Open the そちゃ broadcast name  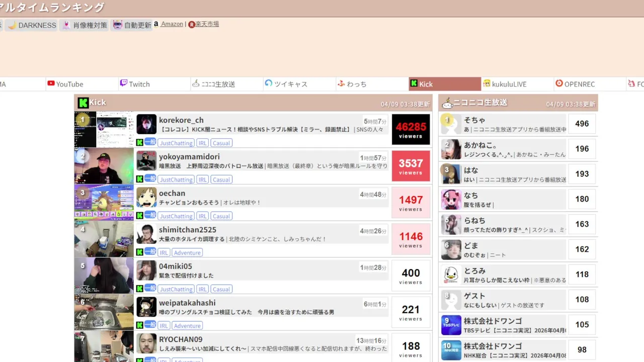[x=474, y=120]
